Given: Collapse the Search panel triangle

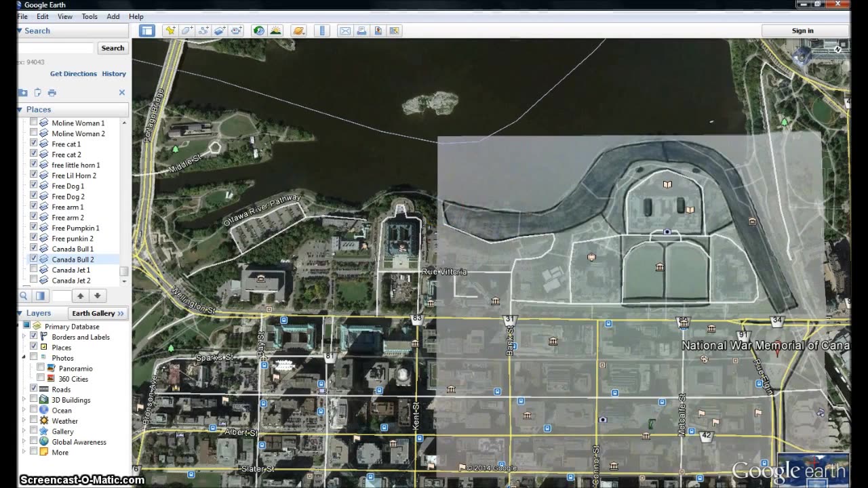Looking at the screenshot, I should (20, 30).
